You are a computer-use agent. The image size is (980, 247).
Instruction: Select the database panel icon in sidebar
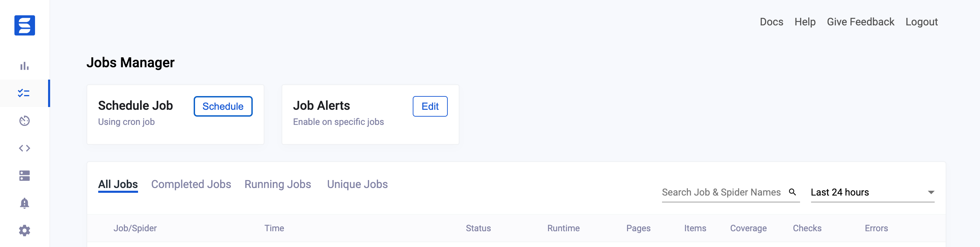24,176
